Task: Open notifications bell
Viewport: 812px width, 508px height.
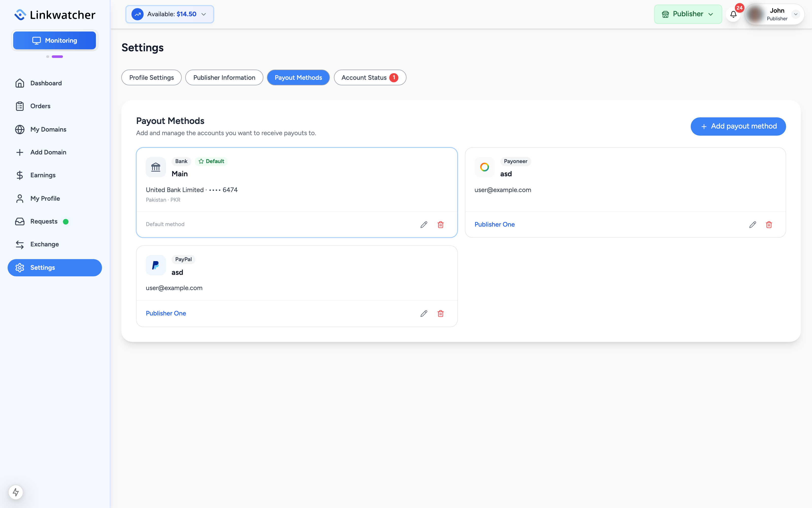Action: tap(733, 14)
